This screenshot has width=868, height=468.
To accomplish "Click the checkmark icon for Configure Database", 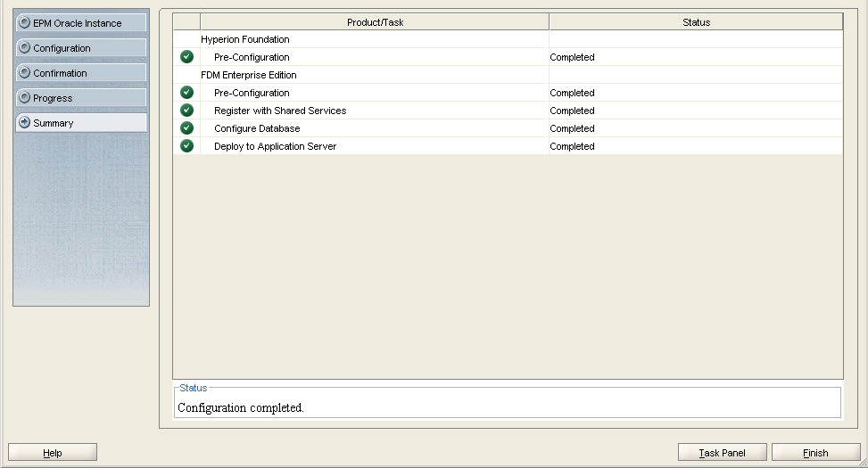I will pos(187,127).
